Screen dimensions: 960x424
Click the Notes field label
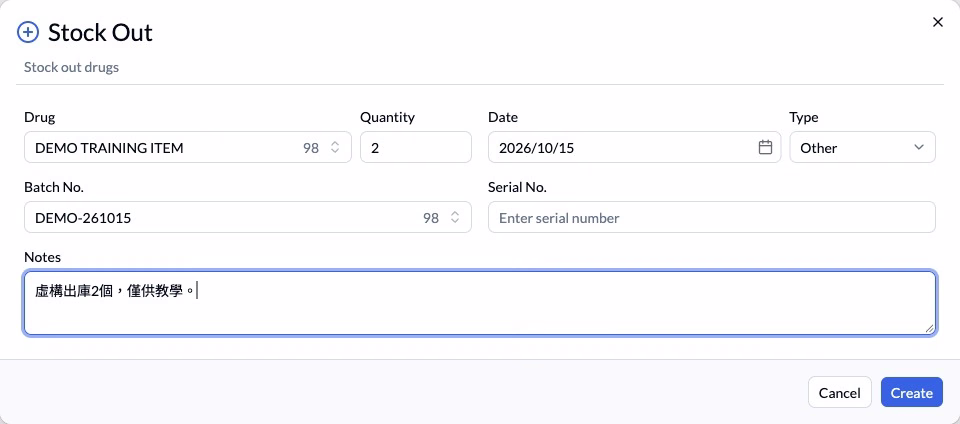[x=42, y=257]
